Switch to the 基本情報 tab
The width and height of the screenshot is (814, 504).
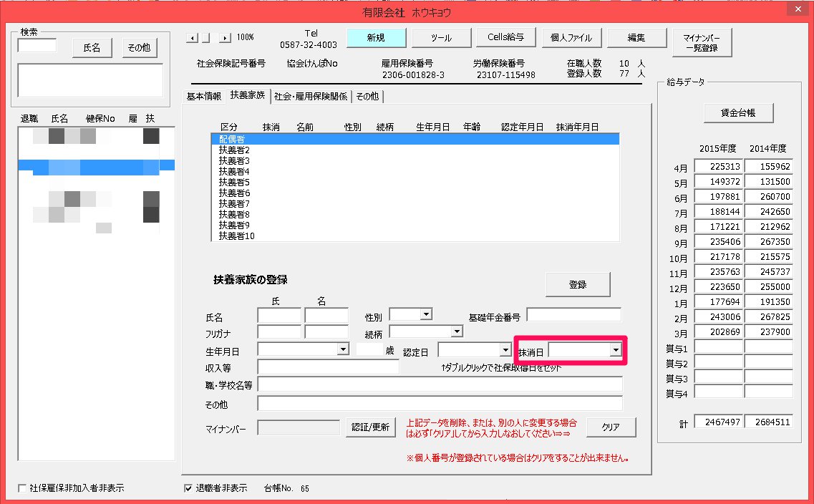(x=204, y=97)
